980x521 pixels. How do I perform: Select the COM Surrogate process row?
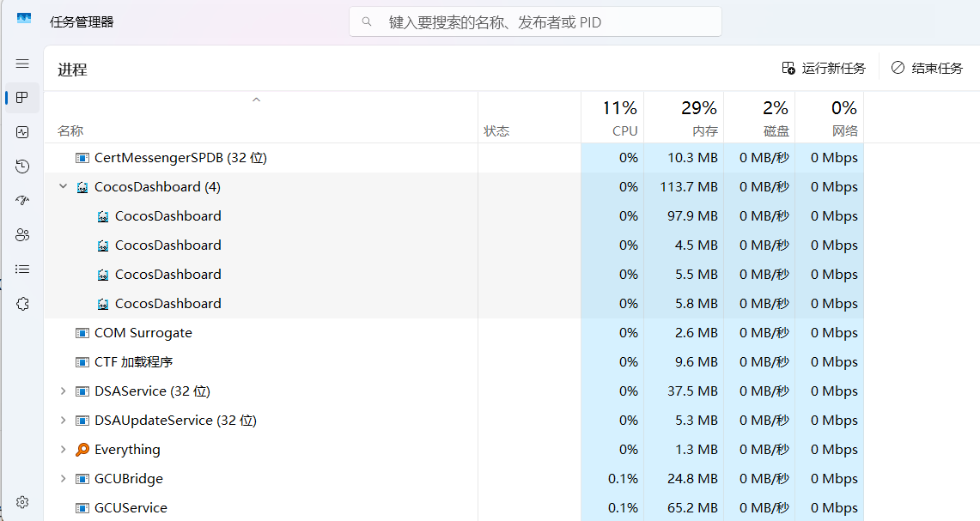click(x=258, y=333)
